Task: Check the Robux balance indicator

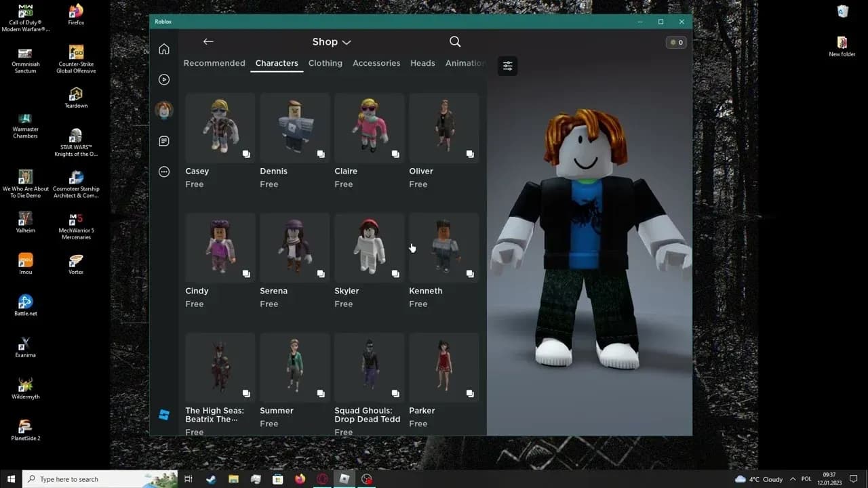Action: 675,42
